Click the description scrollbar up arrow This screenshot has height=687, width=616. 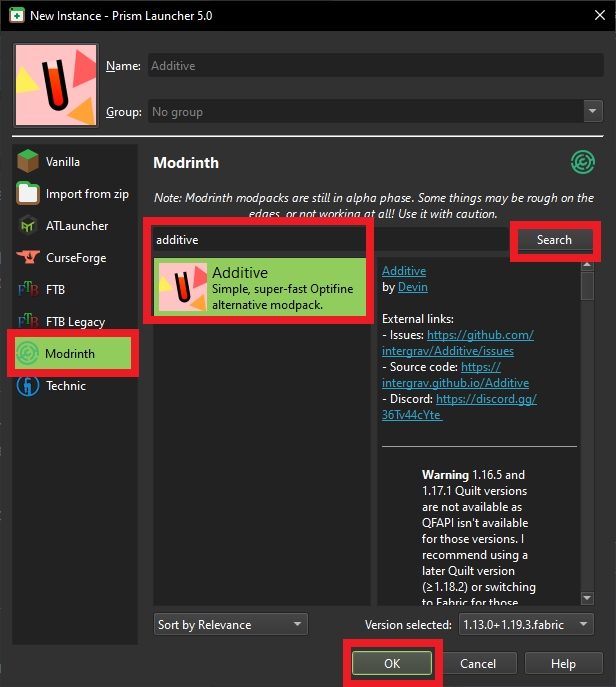click(x=587, y=265)
